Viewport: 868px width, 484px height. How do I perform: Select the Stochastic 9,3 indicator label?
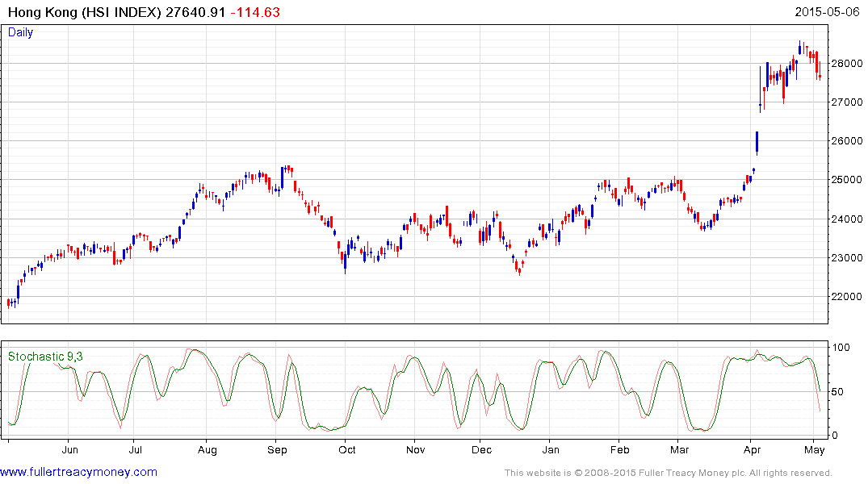[x=45, y=357]
